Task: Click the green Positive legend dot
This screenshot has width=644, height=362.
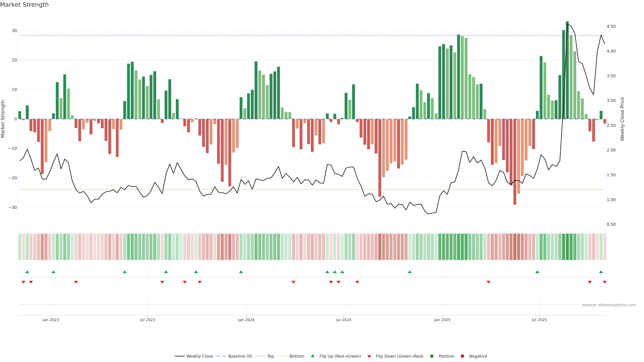Action: click(432, 356)
